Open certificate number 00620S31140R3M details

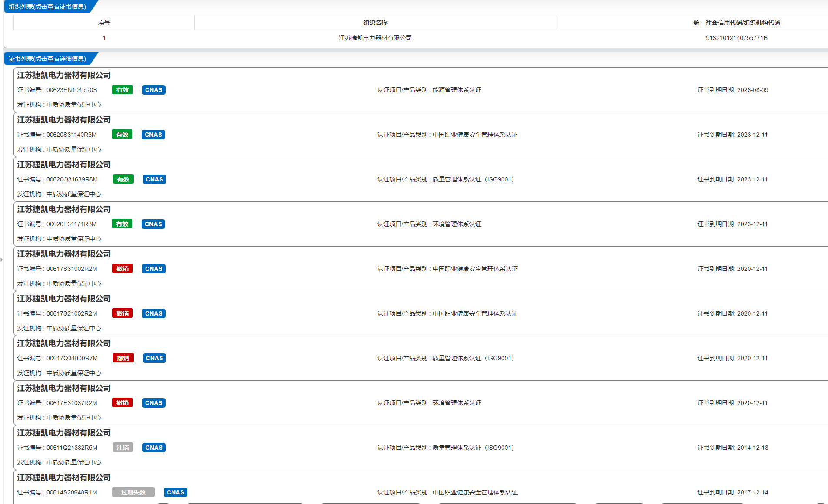[x=72, y=135]
